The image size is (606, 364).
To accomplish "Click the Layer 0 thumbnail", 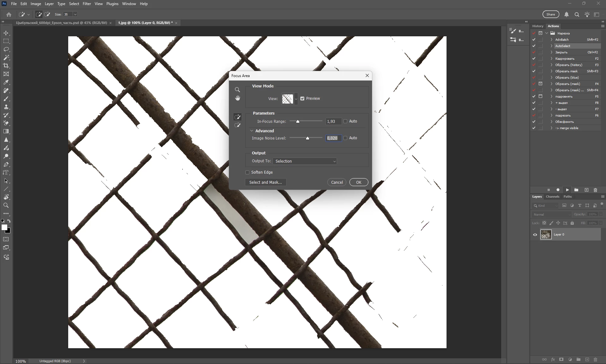I will 546,235.
